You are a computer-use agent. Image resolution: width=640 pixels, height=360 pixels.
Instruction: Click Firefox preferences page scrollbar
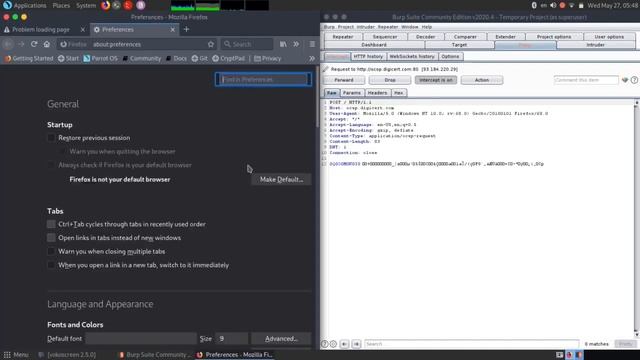[317, 98]
